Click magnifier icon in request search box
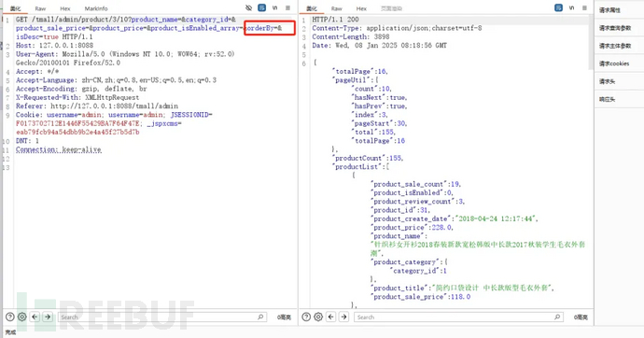The width and height of the screenshot is (644, 338). coord(260,317)
